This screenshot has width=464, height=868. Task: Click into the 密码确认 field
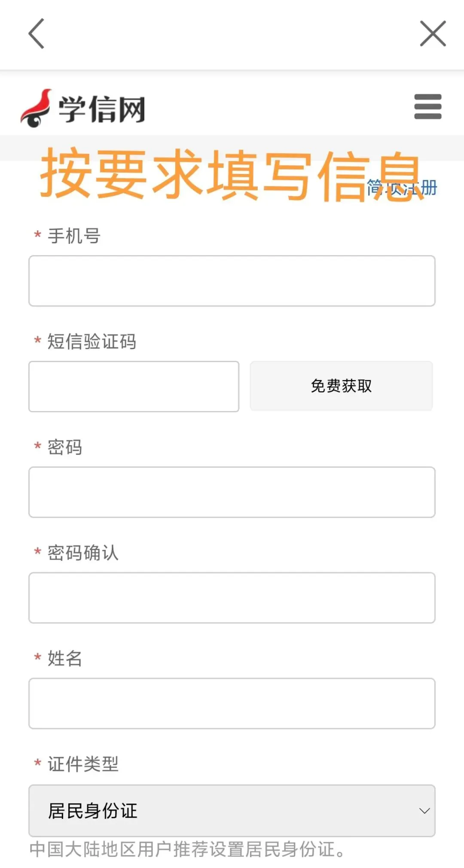(x=232, y=598)
